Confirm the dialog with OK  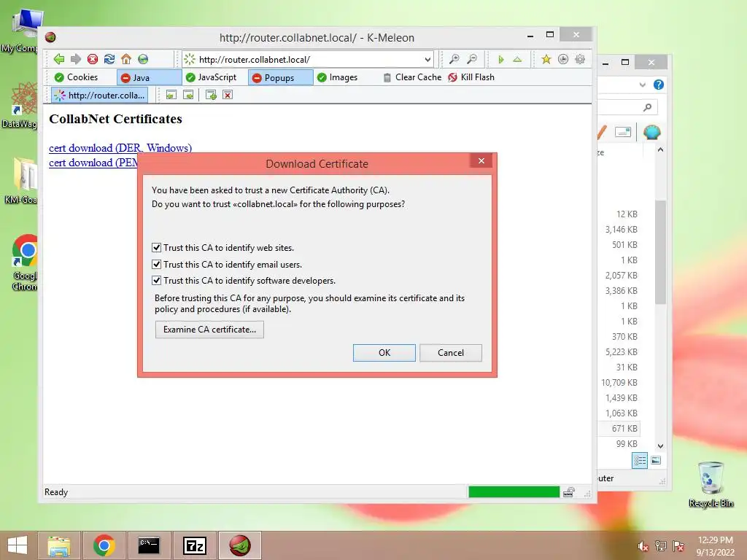click(x=384, y=353)
